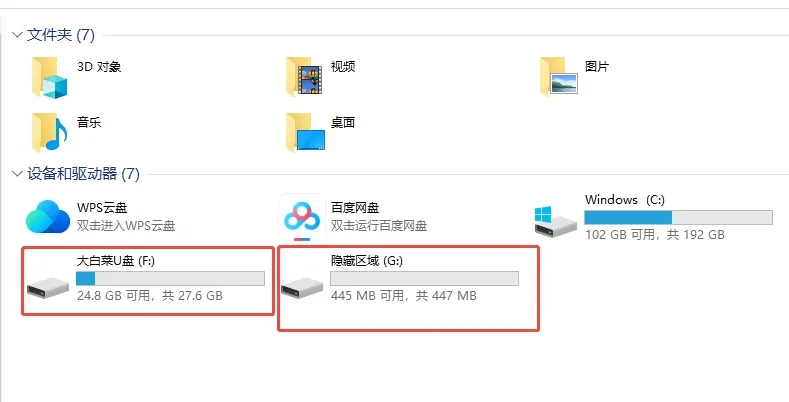
Task: Collapse the 设备和驱动器 (7) section chevron
Action: (17, 174)
